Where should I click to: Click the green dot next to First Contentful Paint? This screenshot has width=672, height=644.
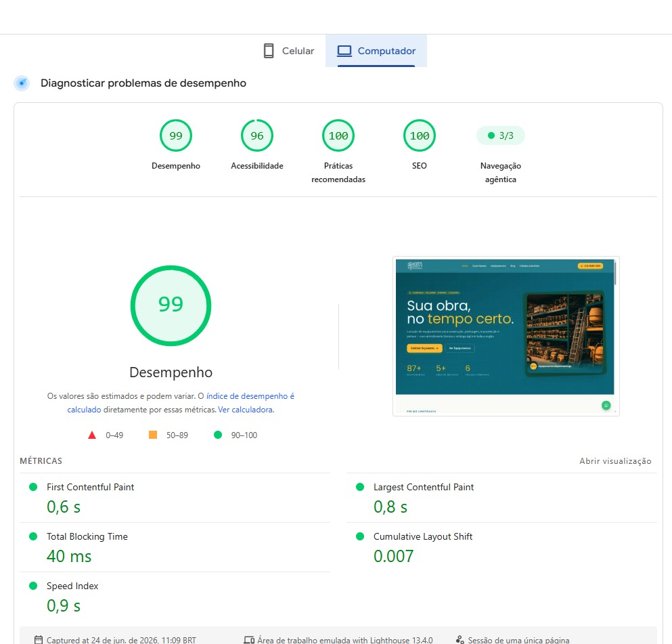tap(33, 487)
